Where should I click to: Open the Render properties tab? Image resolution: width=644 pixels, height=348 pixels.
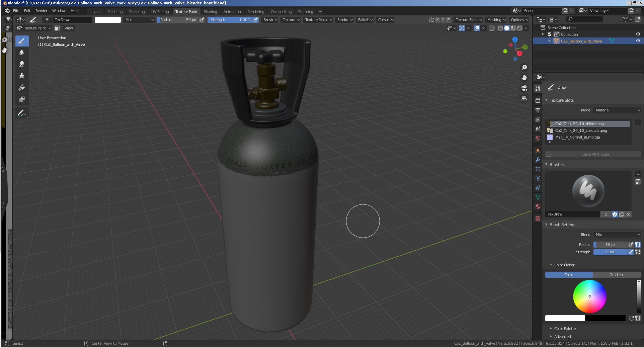(x=538, y=100)
